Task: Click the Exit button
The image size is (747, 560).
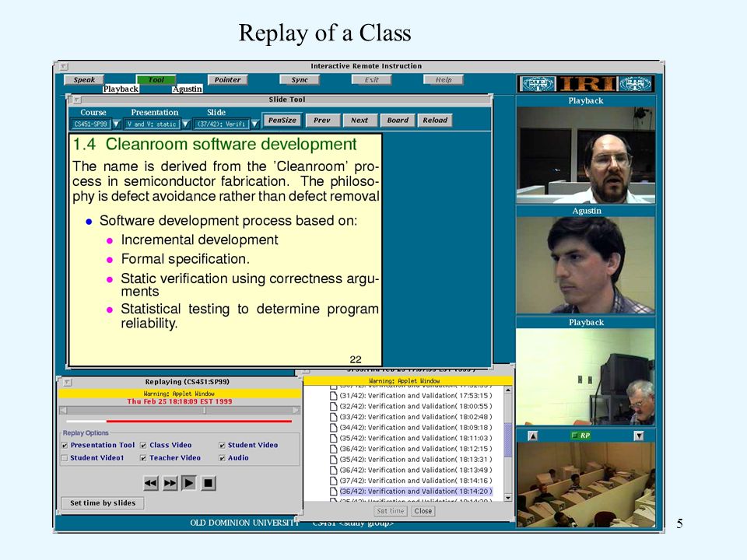Action: (x=372, y=80)
